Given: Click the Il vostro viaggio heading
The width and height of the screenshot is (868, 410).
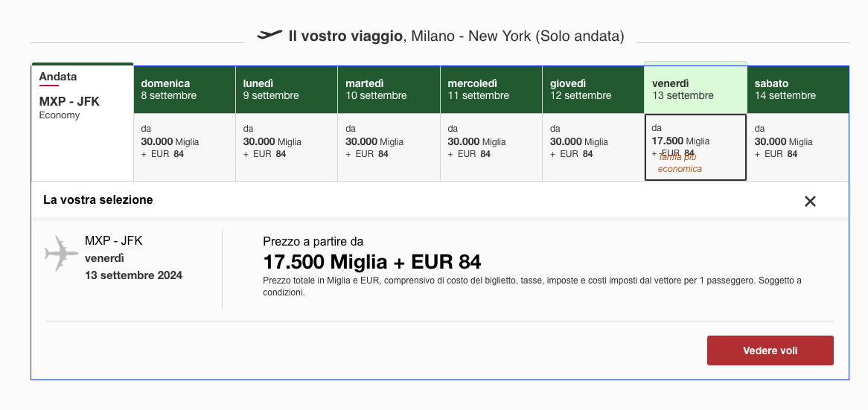Looking at the screenshot, I should click(x=345, y=36).
